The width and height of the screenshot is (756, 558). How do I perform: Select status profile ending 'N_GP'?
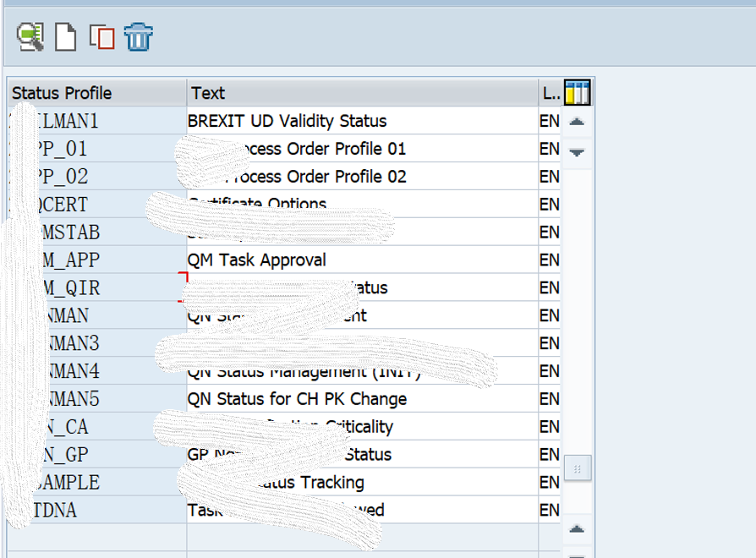click(x=97, y=455)
